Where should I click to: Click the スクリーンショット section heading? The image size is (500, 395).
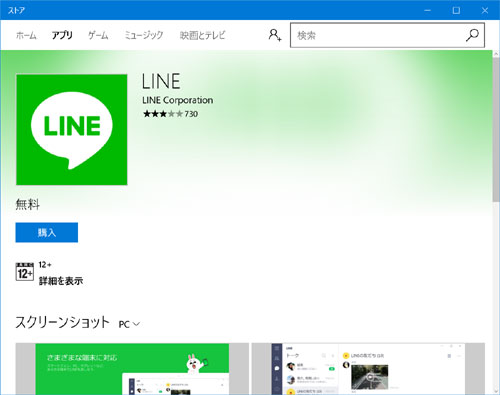pos(63,323)
